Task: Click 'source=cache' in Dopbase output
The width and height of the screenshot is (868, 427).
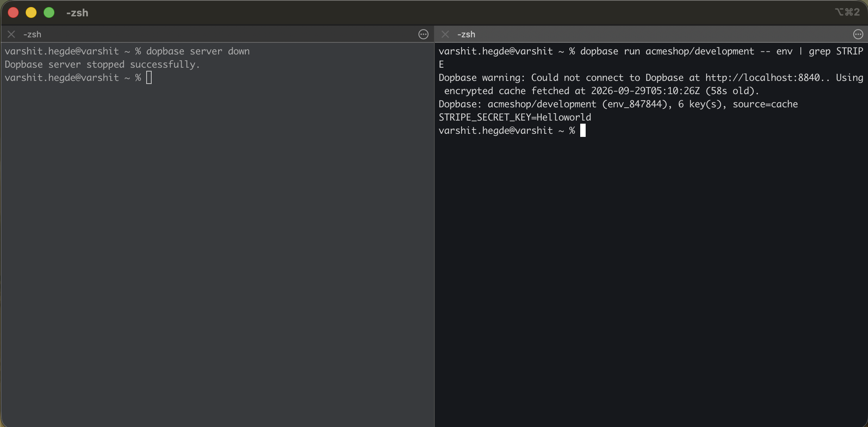Action: tap(765, 104)
